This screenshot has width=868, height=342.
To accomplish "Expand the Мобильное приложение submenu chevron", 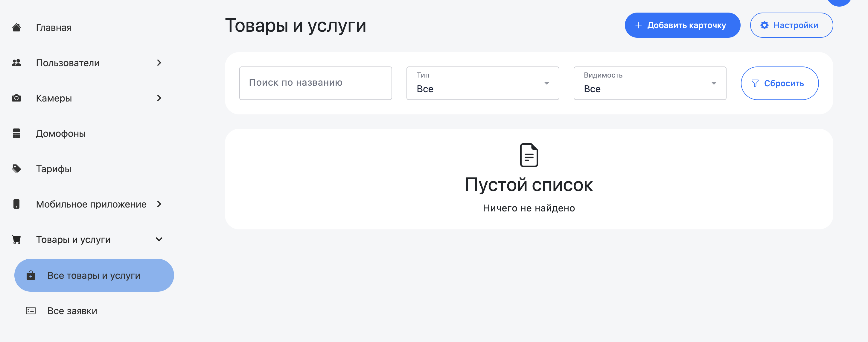I will point(159,204).
